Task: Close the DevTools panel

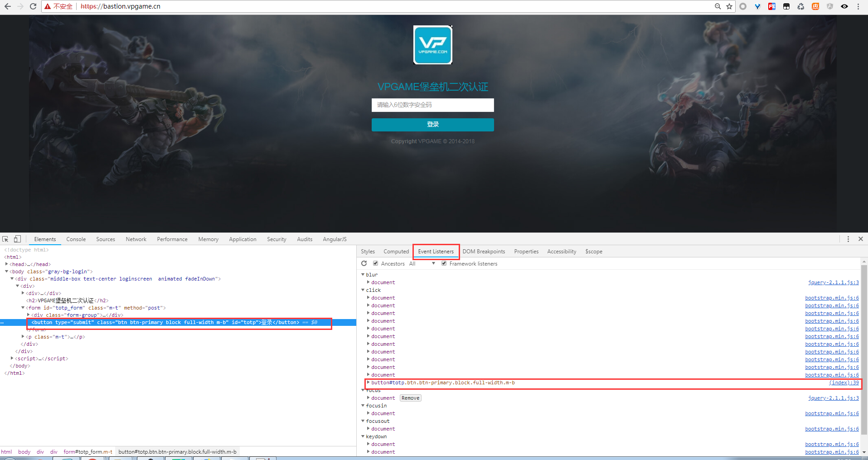Action: point(861,239)
